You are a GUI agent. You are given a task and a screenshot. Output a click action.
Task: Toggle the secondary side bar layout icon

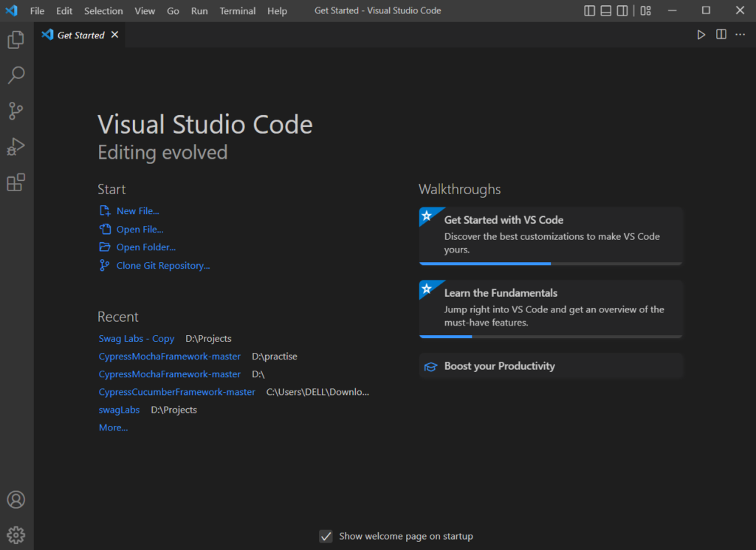(622, 10)
